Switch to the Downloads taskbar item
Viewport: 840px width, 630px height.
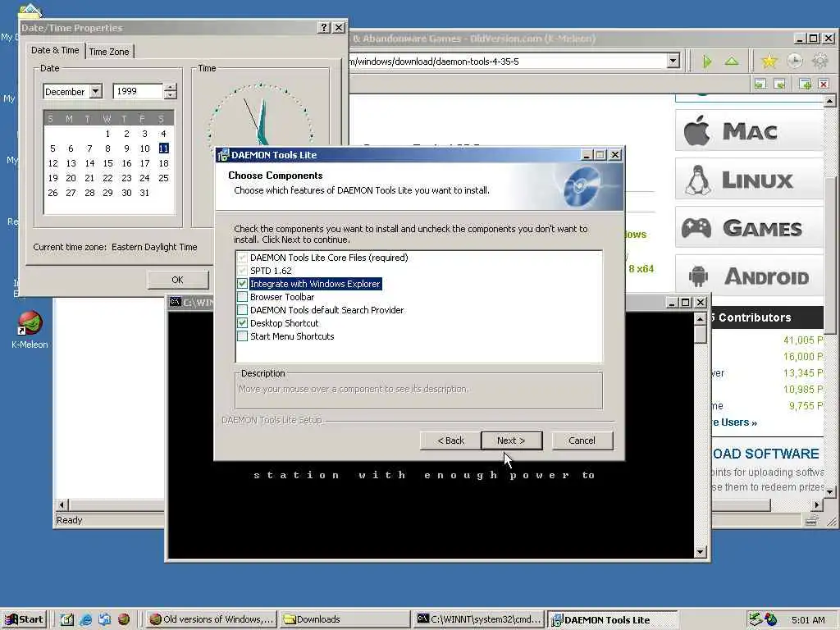(x=345, y=619)
